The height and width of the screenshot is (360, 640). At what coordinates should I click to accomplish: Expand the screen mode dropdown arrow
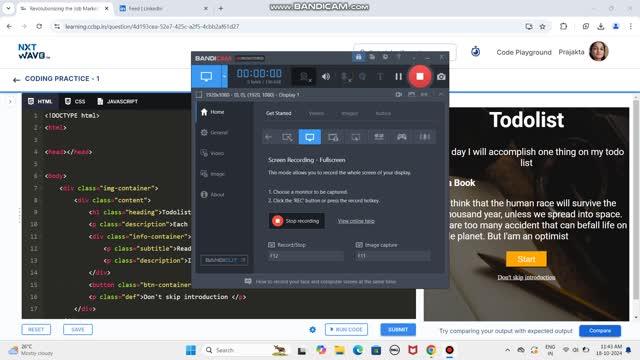(x=224, y=76)
